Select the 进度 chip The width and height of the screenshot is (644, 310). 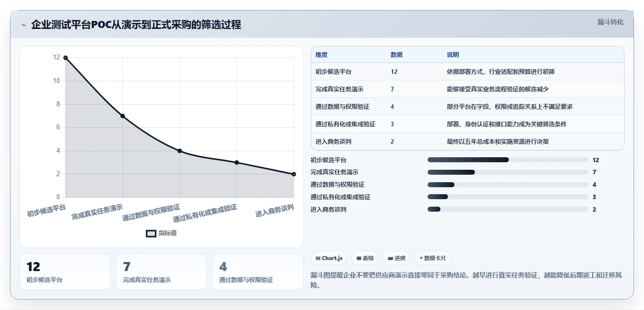[x=397, y=258]
